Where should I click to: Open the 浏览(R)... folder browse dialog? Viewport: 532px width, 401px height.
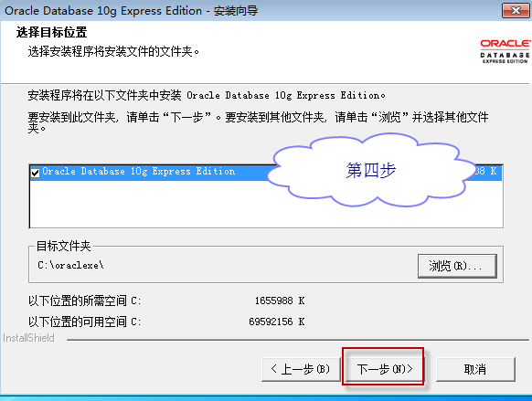pos(457,266)
